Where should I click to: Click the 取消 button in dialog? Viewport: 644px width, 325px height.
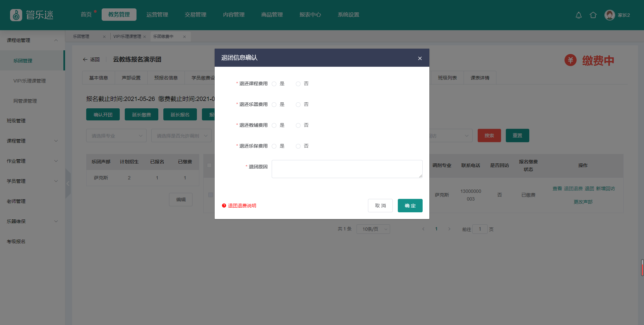380,206
